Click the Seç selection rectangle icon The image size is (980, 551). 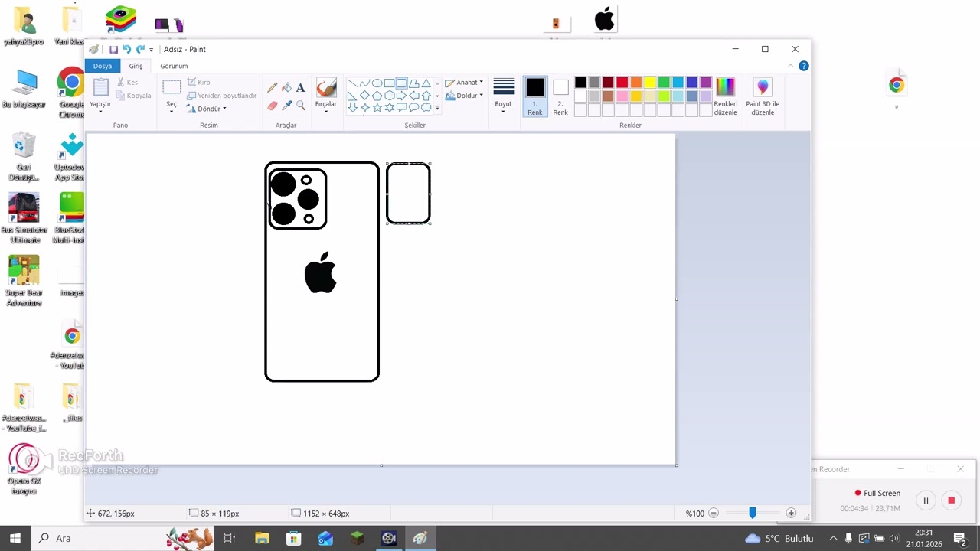click(x=171, y=87)
